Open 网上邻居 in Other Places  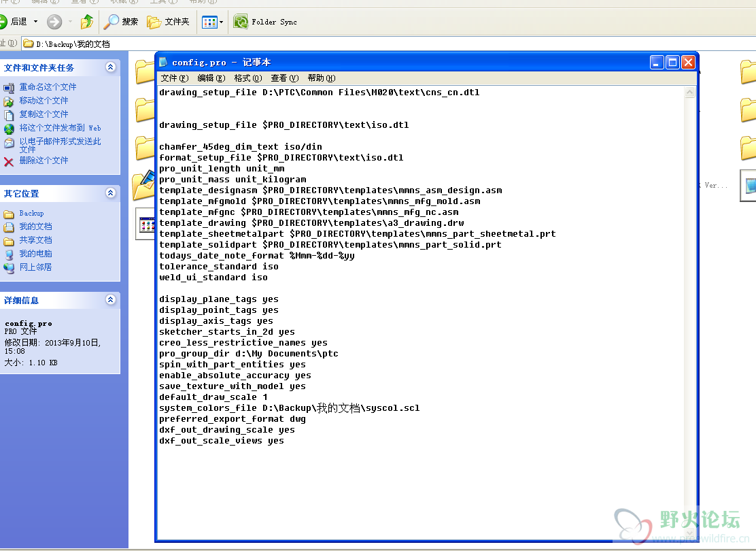point(35,267)
